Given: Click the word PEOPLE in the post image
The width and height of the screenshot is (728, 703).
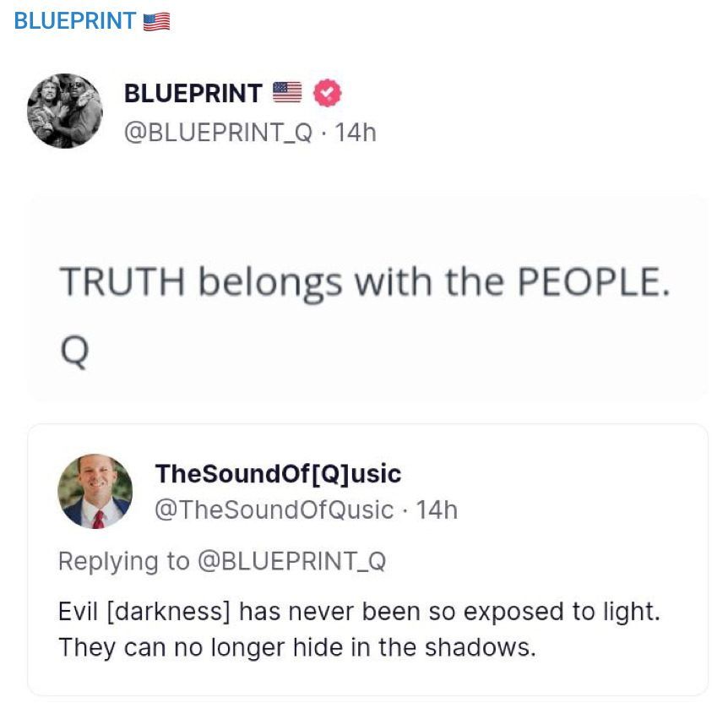Looking at the screenshot, I should [593, 283].
